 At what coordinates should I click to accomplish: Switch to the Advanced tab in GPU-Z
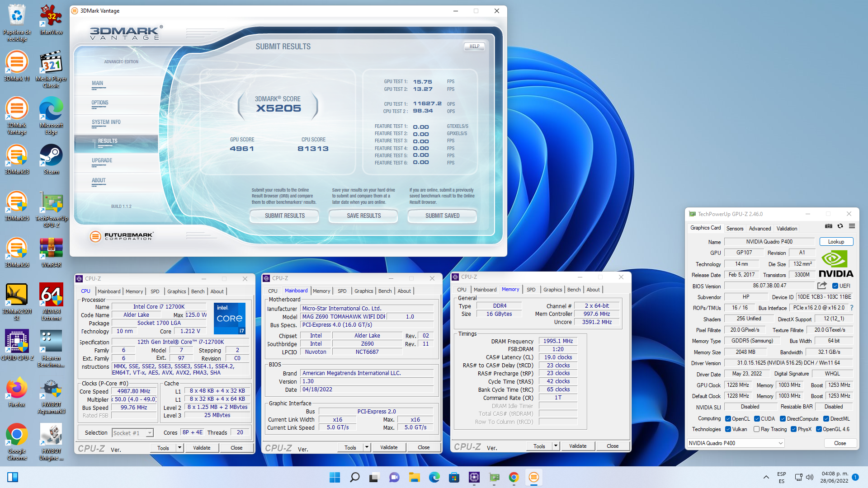point(759,229)
